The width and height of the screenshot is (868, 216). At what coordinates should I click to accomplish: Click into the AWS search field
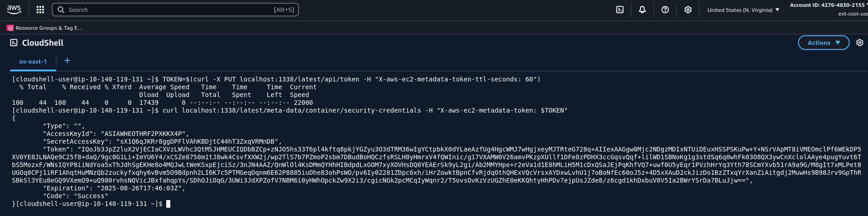point(175,10)
